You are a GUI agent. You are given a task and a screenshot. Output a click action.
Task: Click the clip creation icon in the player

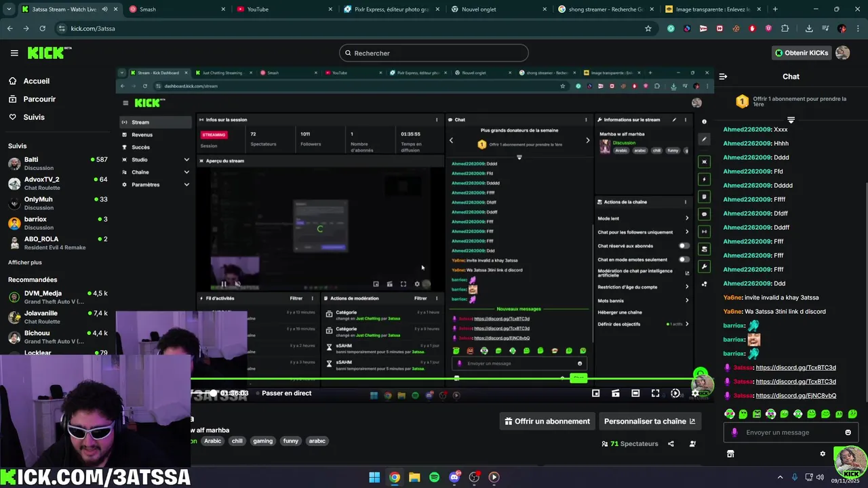pos(615,393)
